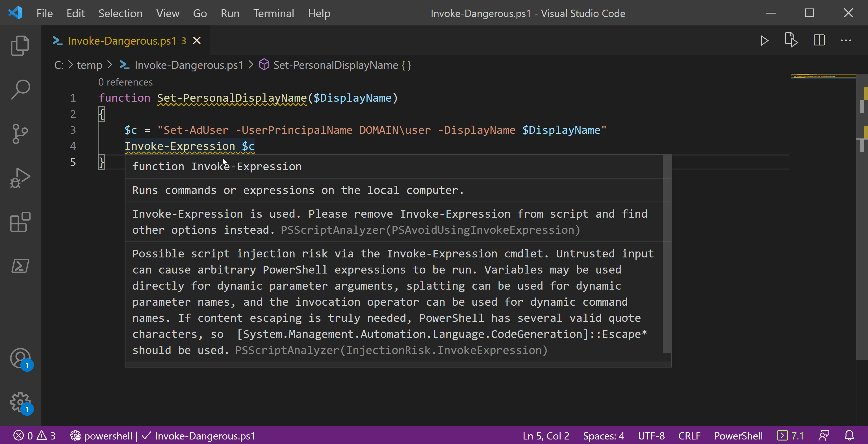Open the Manage gear menu

pos(20,402)
